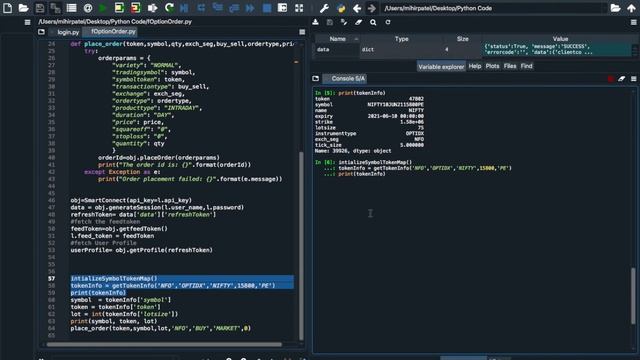Screen dimensions: 640x360
Task: Clear the console with eraser icon
Action: point(622,78)
